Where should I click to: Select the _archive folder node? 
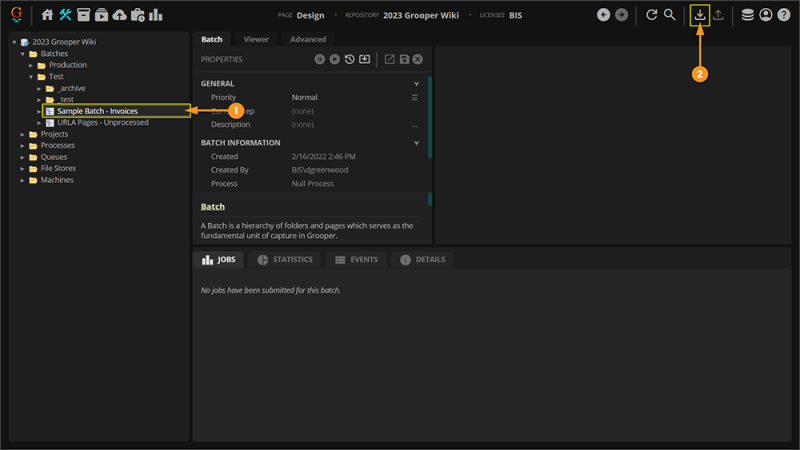(71, 88)
